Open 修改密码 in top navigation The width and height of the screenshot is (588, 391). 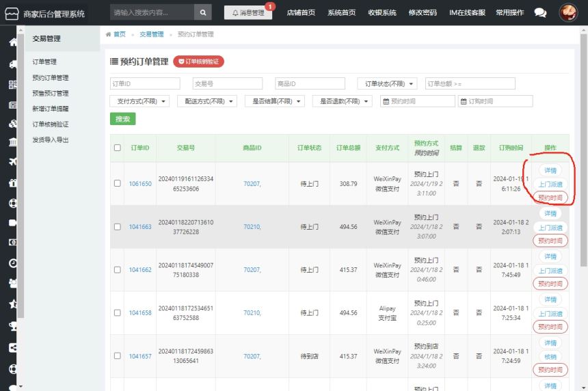(423, 13)
